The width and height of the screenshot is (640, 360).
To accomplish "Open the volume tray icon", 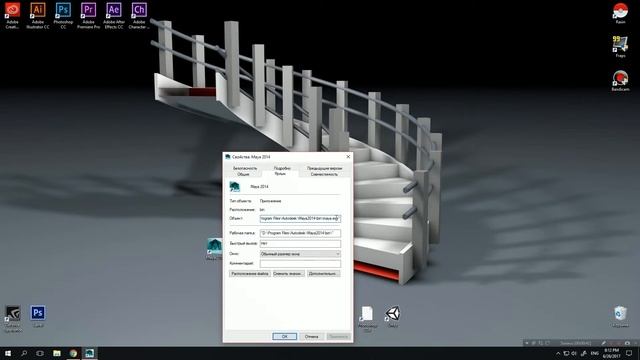I will [574, 353].
